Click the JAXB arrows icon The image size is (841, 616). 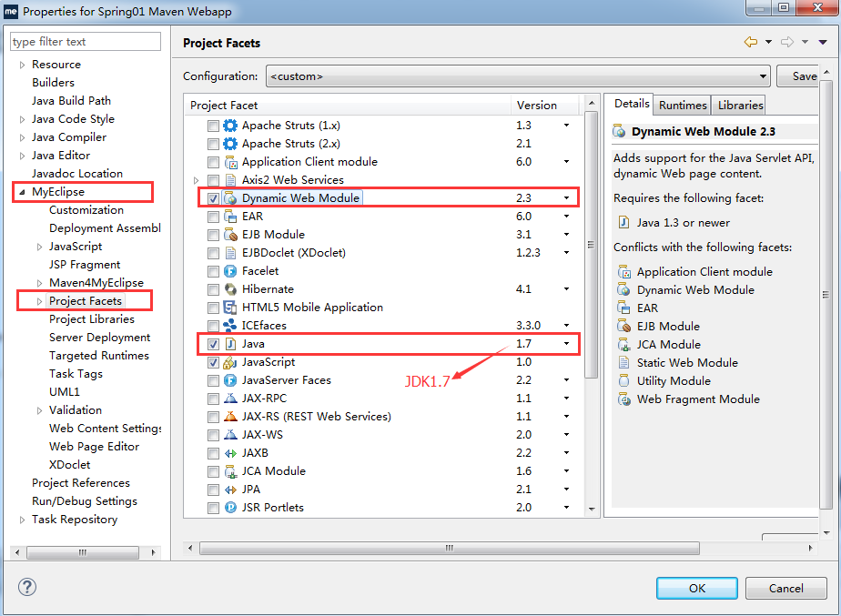pos(230,453)
